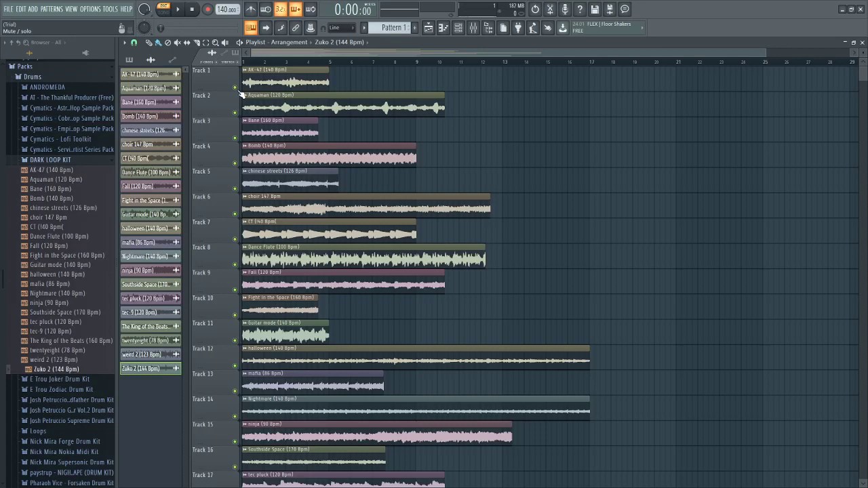Select the playlist Delete tool
Image resolution: width=868 pixels, height=488 pixels.
point(167,42)
